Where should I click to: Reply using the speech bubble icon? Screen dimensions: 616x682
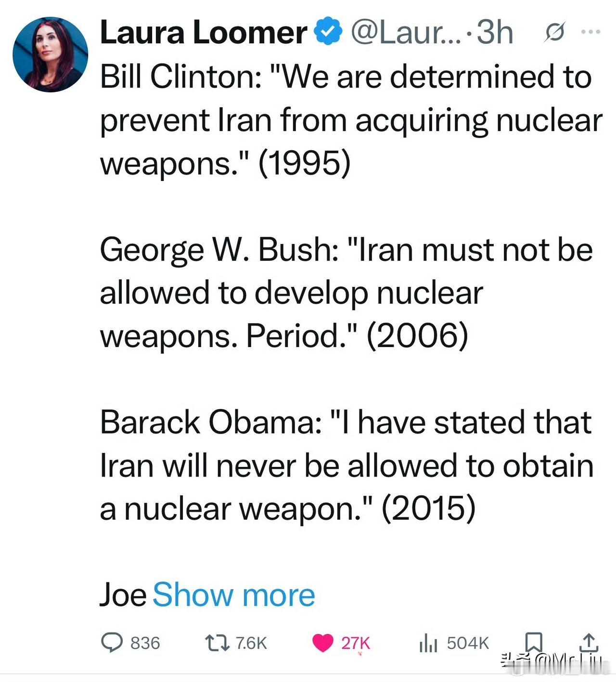tap(112, 643)
